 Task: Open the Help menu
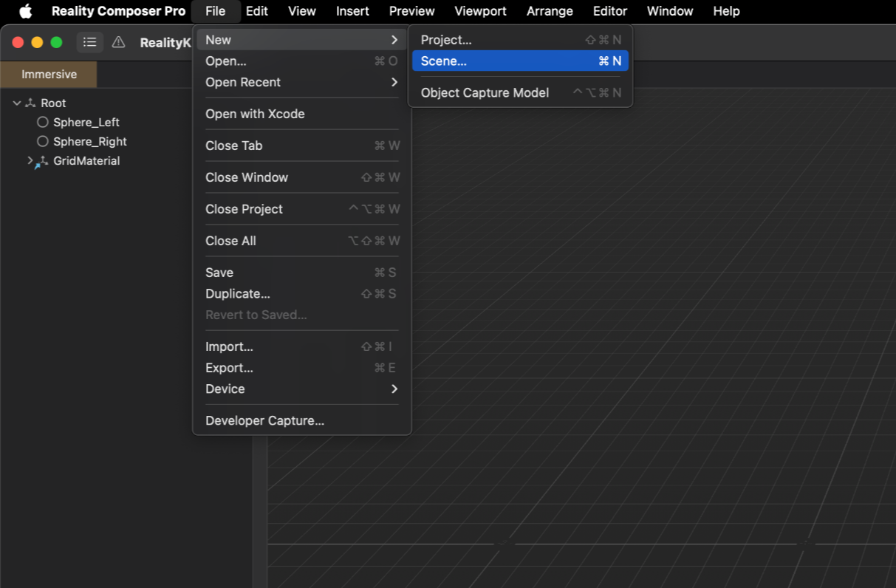727,11
